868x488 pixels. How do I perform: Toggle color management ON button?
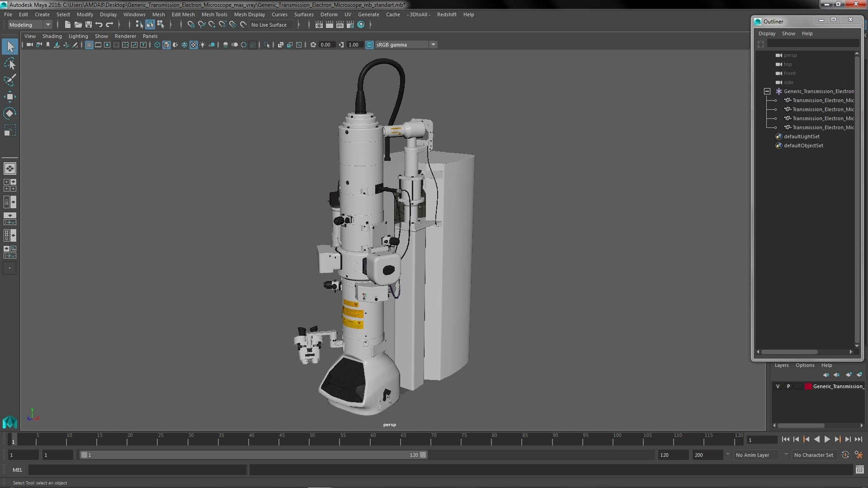tap(369, 45)
